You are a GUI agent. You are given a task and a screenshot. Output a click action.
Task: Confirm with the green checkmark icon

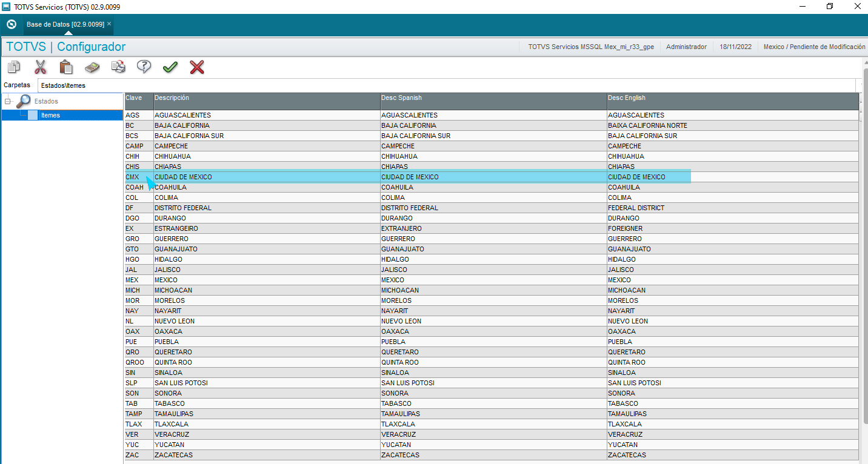[x=170, y=67]
